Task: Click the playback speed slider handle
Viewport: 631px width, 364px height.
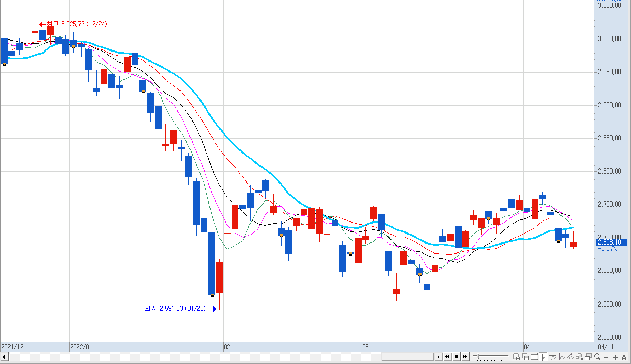Action: 478,356
